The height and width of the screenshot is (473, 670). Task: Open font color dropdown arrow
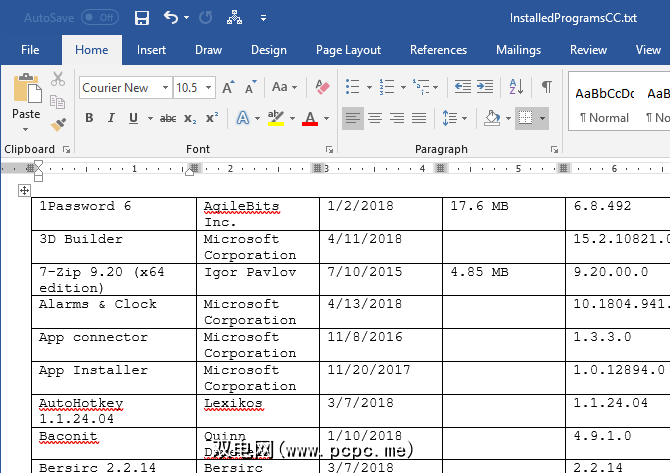(x=326, y=118)
